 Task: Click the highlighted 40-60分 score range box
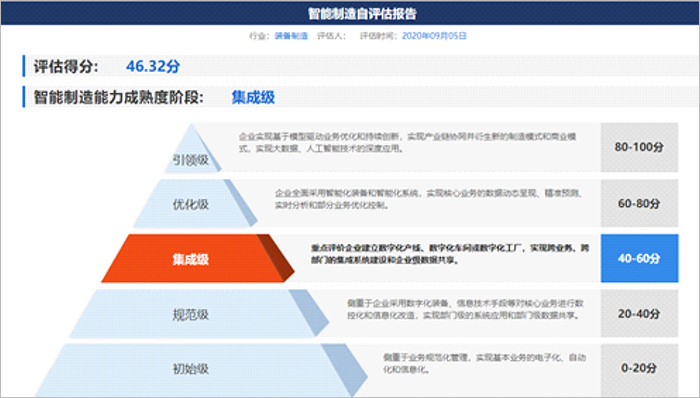coord(639,258)
